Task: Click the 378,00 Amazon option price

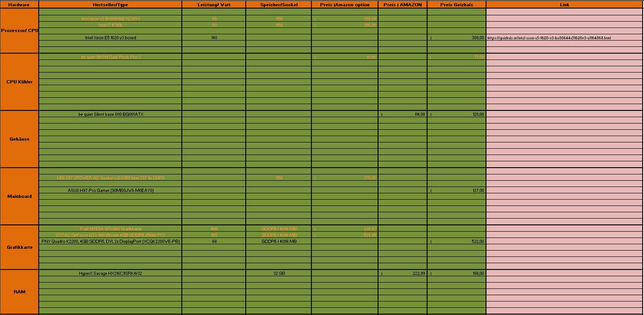Action: [345, 178]
